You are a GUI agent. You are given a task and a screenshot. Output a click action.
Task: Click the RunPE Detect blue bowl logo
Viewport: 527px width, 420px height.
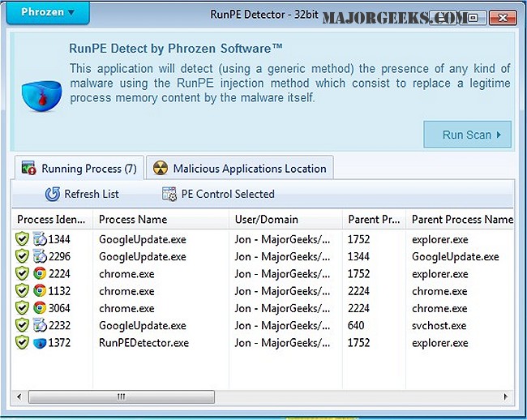pyautogui.click(x=41, y=96)
